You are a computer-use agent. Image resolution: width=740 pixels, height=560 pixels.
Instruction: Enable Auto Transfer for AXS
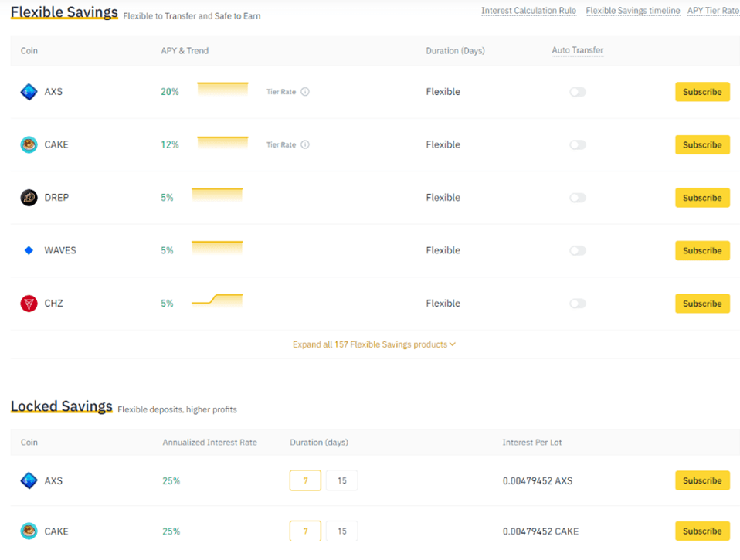coord(577,92)
